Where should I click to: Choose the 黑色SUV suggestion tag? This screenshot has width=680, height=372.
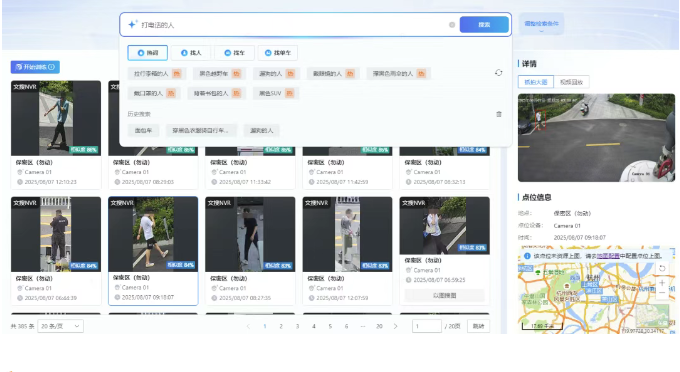tap(276, 93)
